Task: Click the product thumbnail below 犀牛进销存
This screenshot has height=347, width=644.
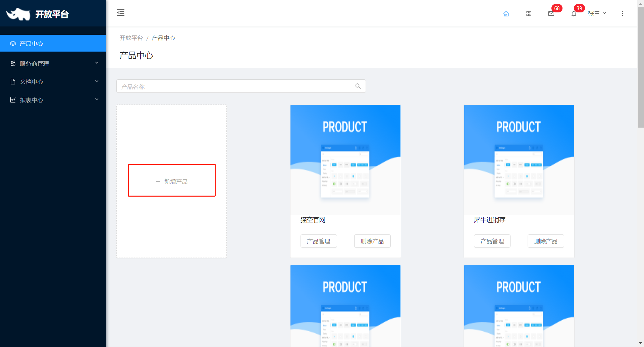Action: coord(519,305)
